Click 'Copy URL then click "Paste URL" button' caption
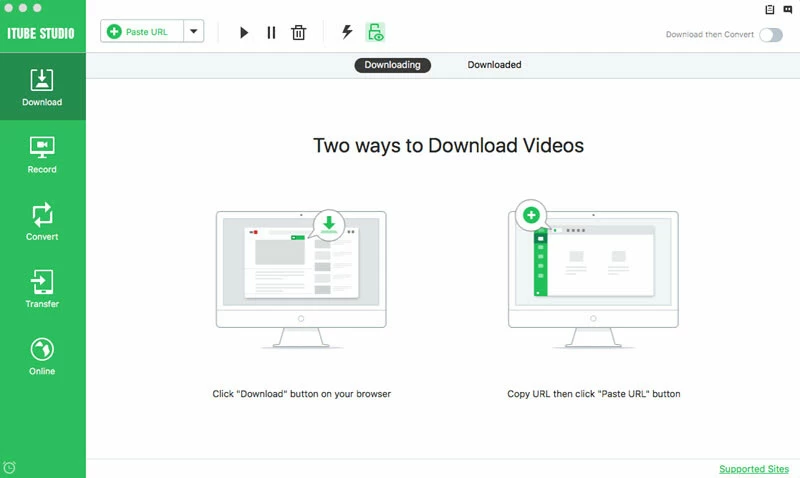The image size is (800, 478). click(x=593, y=394)
